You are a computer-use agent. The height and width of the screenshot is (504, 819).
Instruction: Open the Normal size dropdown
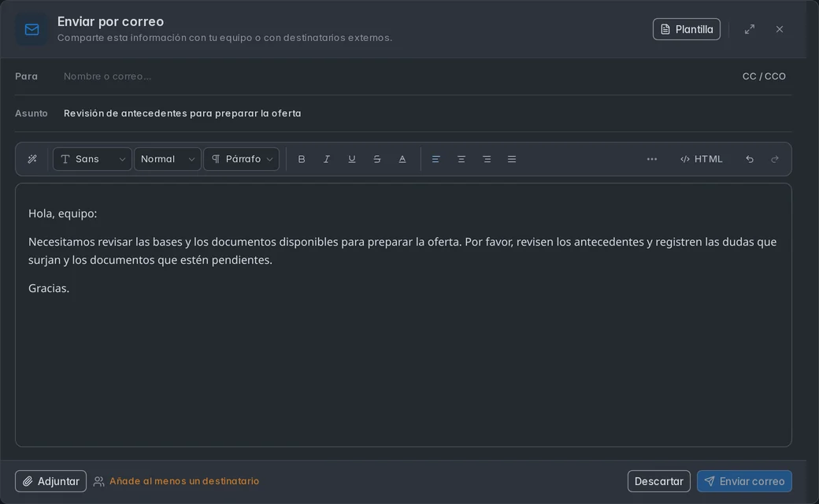pyautogui.click(x=168, y=159)
